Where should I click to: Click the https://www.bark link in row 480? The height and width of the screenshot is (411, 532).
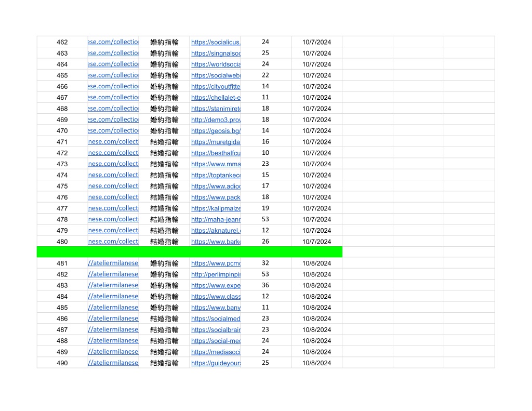pos(216,242)
